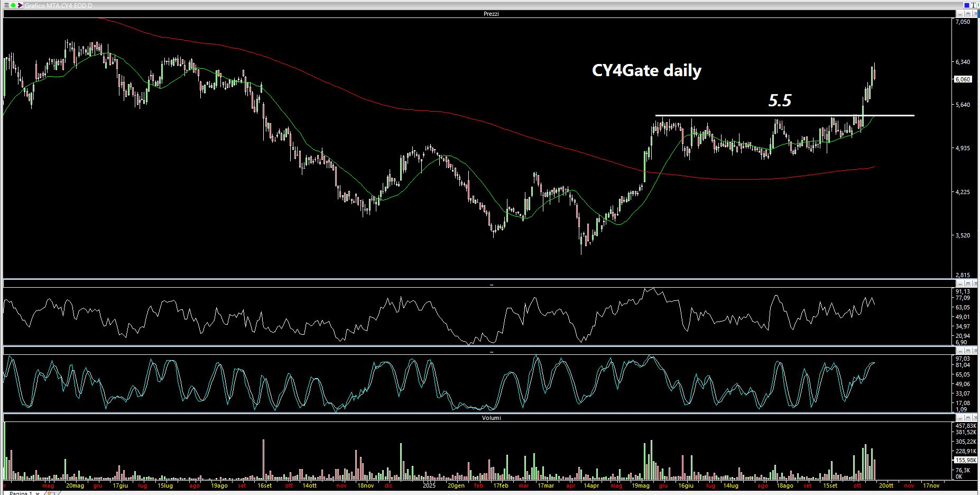Click the 14apr date on time axis

pyautogui.click(x=590, y=485)
